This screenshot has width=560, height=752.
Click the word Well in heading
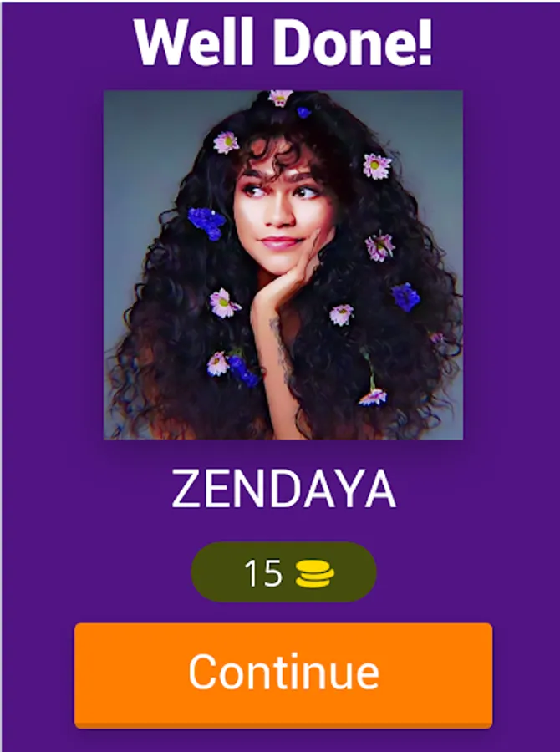(x=193, y=43)
